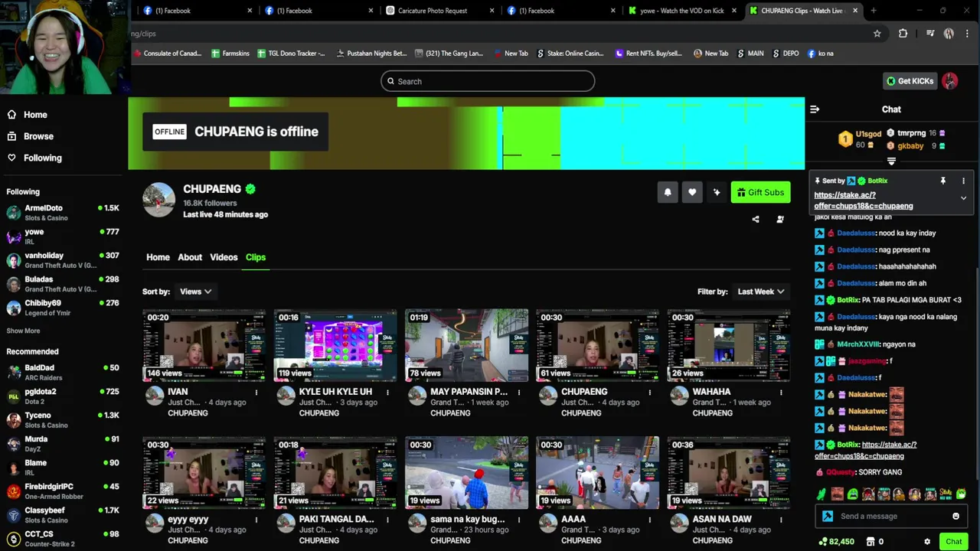
Task: Click the channel points 82,450 icon
Action: tap(823, 542)
